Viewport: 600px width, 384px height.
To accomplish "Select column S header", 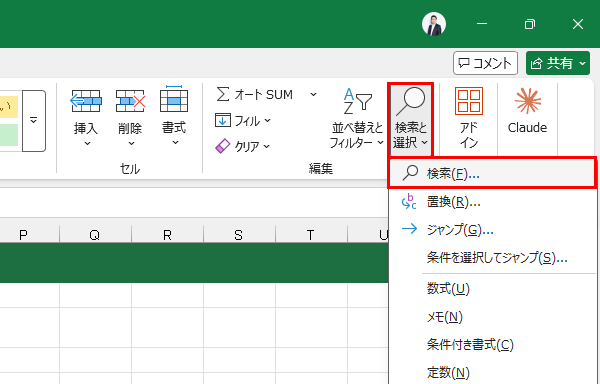I will [239, 234].
